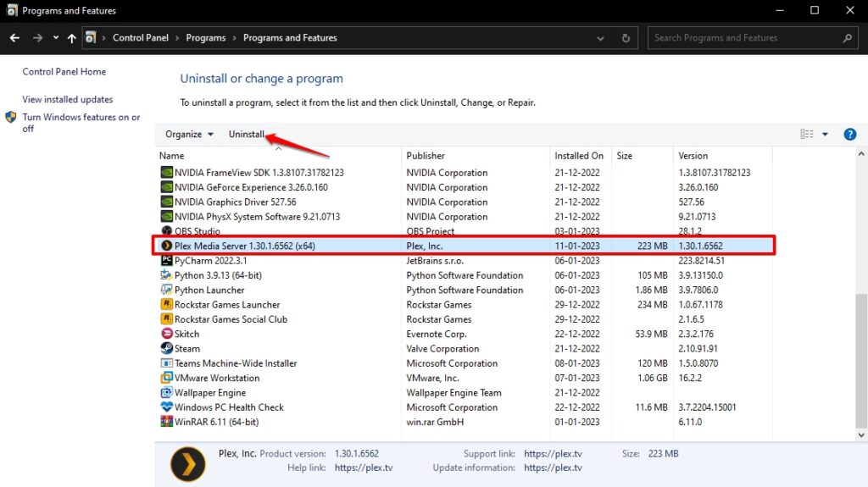Click the Skitch app icon
Image resolution: width=868 pixels, height=487 pixels.
167,334
